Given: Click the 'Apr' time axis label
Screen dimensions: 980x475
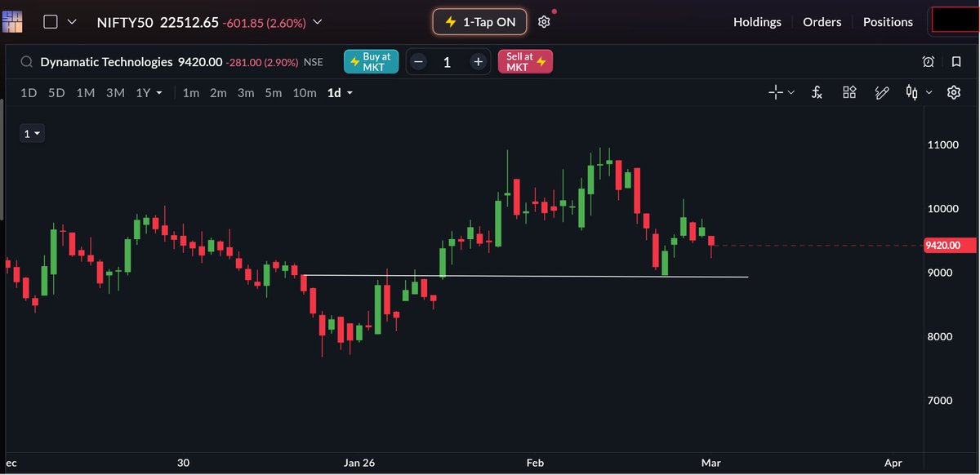Looking at the screenshot, I should click(893, 463).
